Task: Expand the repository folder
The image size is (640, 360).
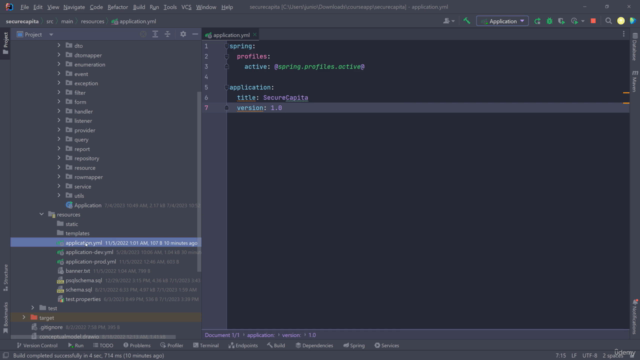Action: click(59, 158)
